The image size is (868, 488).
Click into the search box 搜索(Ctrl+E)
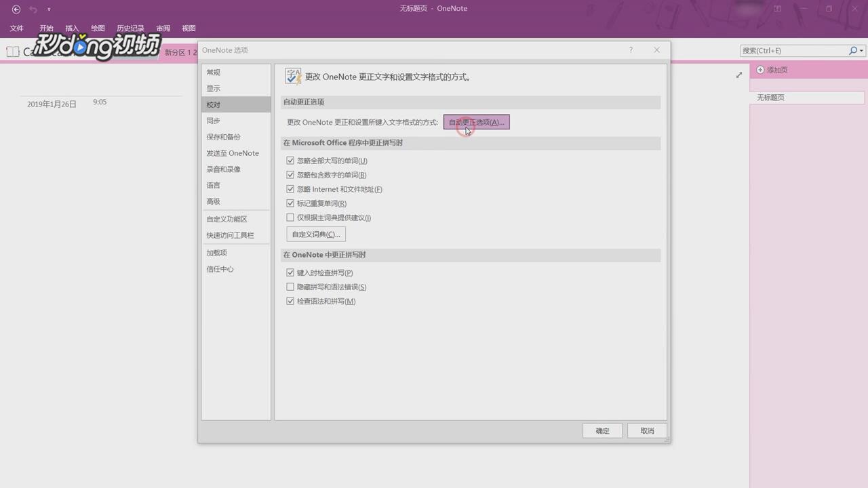tap(793, 51)
